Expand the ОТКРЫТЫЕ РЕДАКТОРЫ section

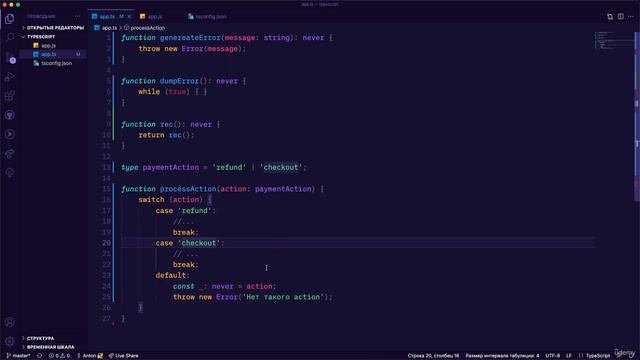[x=53, y=28]
